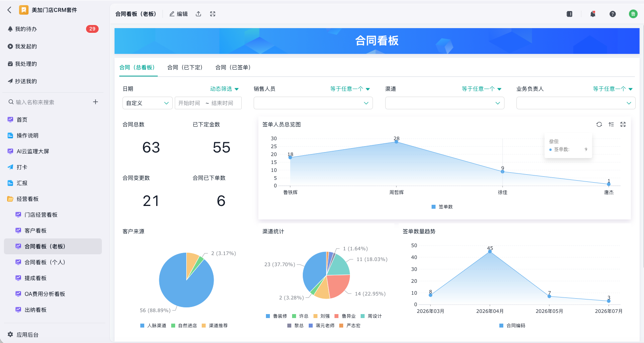Open 我的待办 in the sidebar
Image resolution: width=644 pixels, height=343 pixels.
(53, 29)
